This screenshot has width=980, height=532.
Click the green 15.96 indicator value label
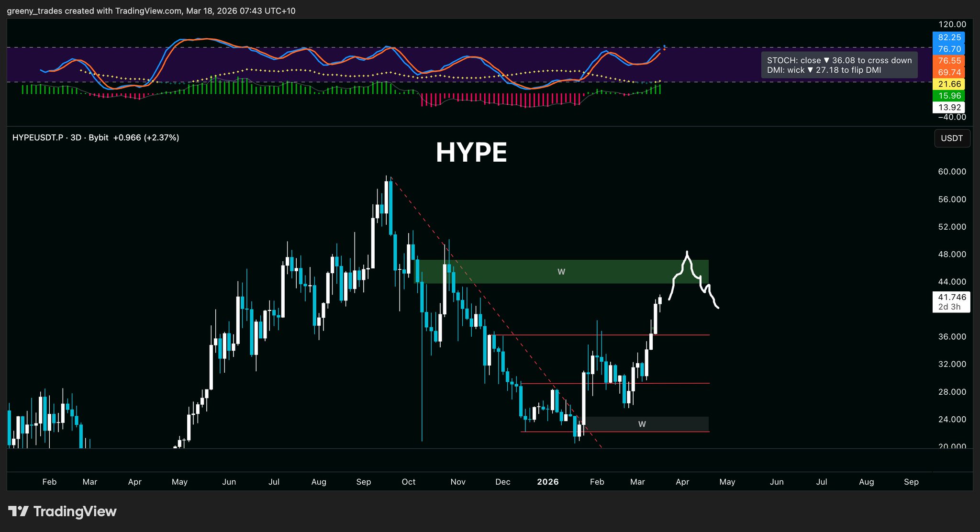[949, 96]
